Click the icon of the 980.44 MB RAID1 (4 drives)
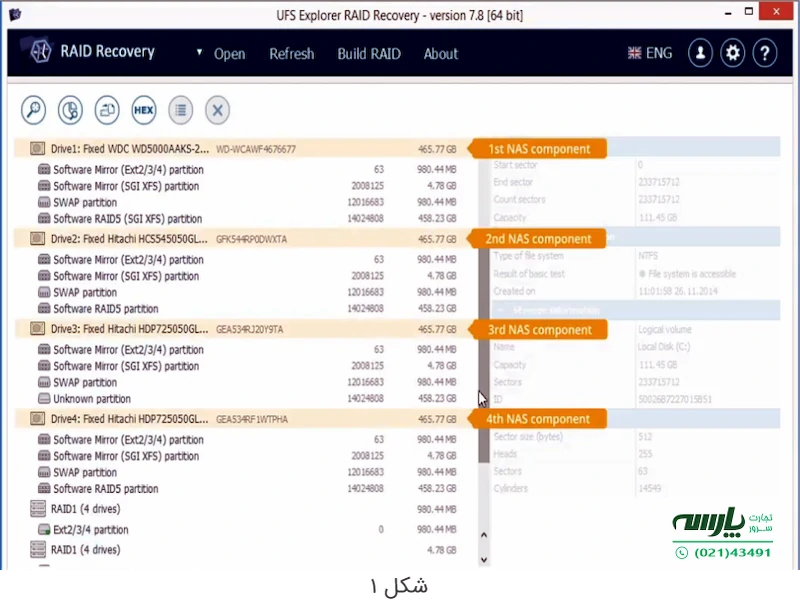 (x=38, y=509)
